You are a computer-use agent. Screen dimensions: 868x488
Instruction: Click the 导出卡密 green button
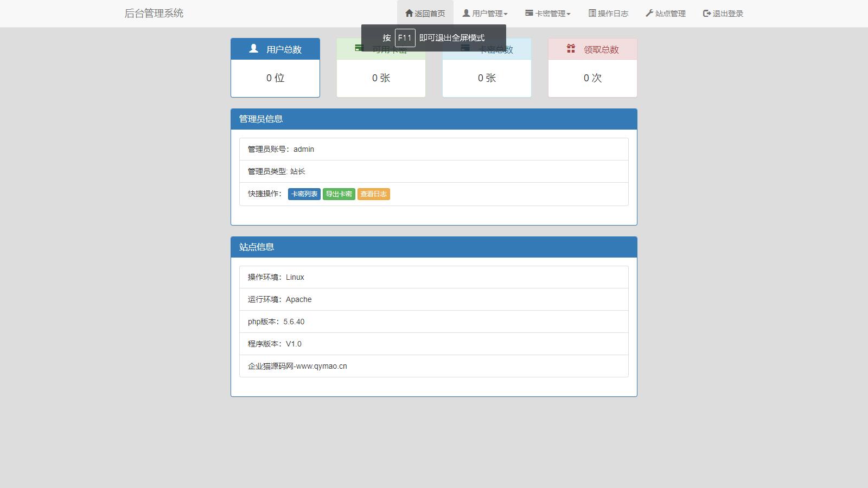339,194
